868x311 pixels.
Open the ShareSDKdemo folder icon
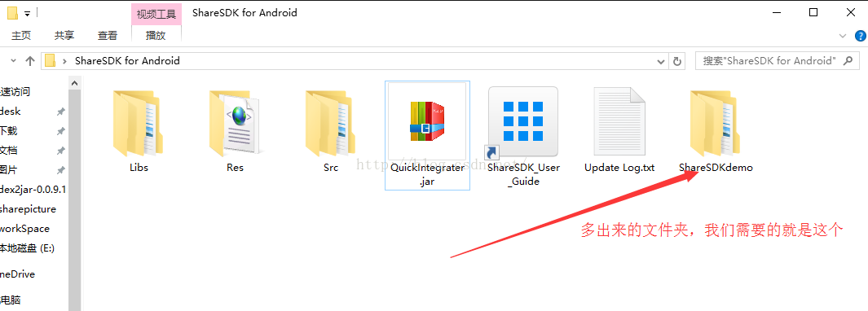tap(716, 124)
